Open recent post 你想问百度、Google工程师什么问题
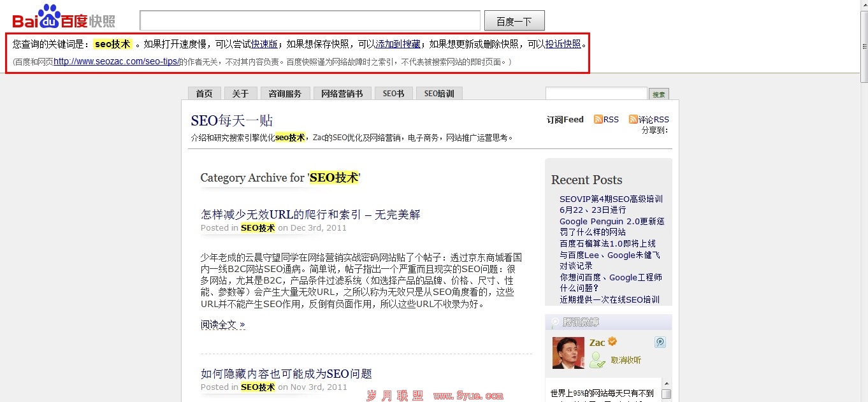 coord(611,282)
